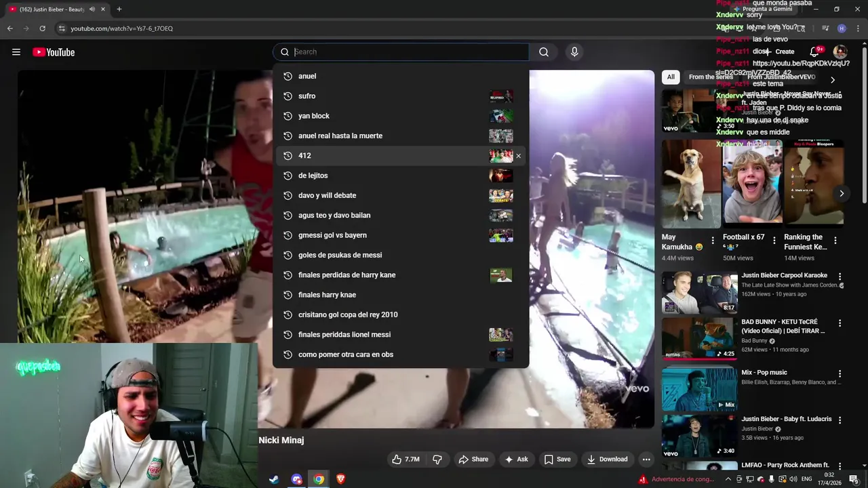Choose the yan block search suggestion
The width and height of the screenshot is (868, 488).
pos(401,116)
